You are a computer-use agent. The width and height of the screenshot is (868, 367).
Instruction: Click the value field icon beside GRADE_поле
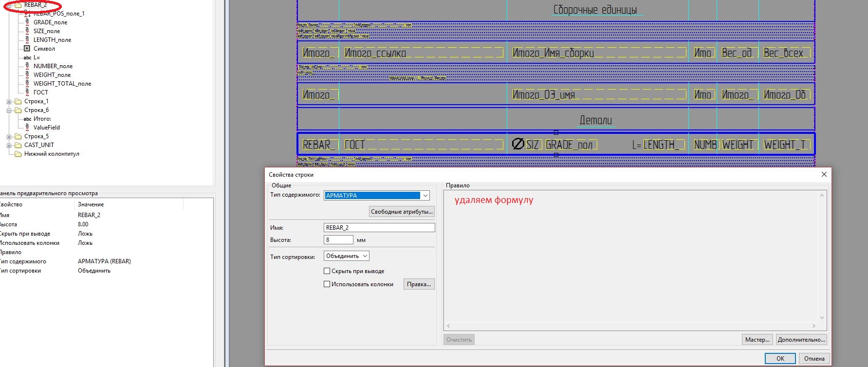click(x=27, y=22)
